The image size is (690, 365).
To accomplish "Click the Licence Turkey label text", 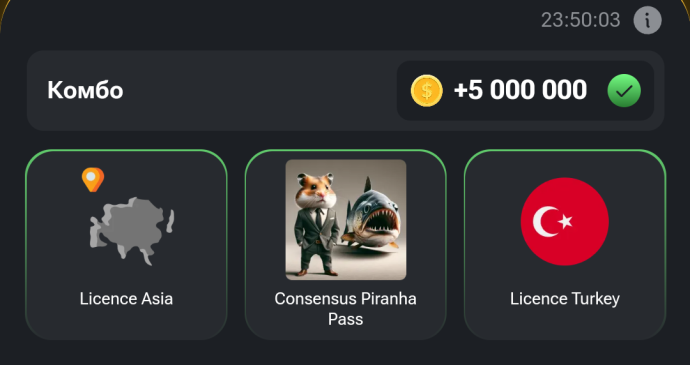I will tap(565, 299).
